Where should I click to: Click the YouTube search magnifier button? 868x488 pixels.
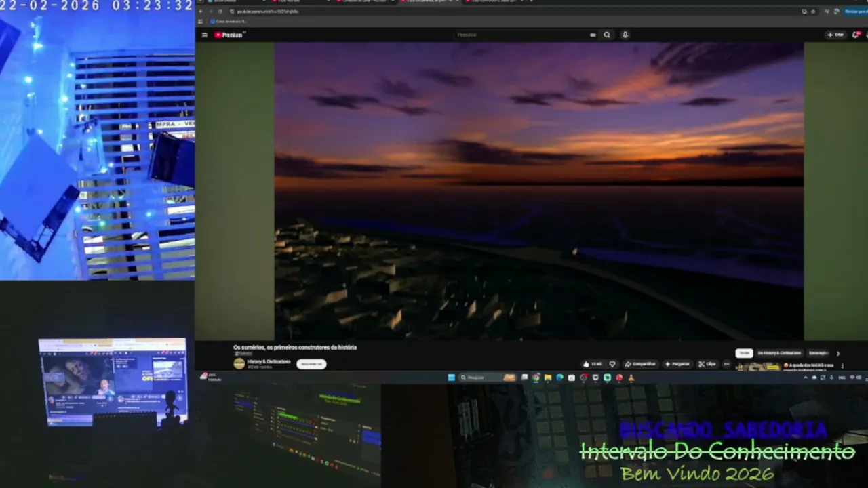click(607, 35)
